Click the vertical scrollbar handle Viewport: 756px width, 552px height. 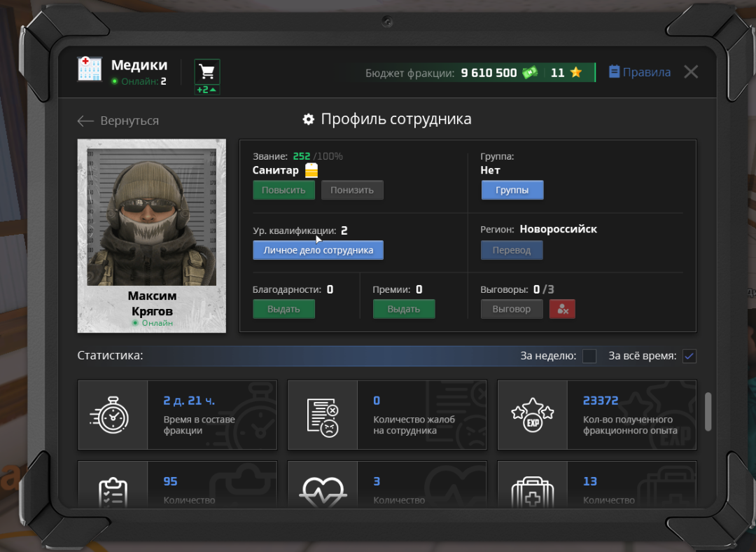point(708,411)
